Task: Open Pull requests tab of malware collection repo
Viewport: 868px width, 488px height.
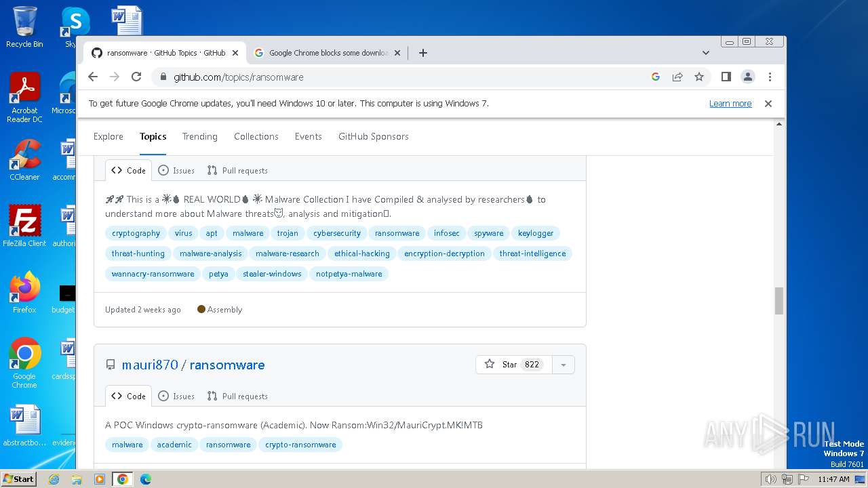Action: (237, 171)
